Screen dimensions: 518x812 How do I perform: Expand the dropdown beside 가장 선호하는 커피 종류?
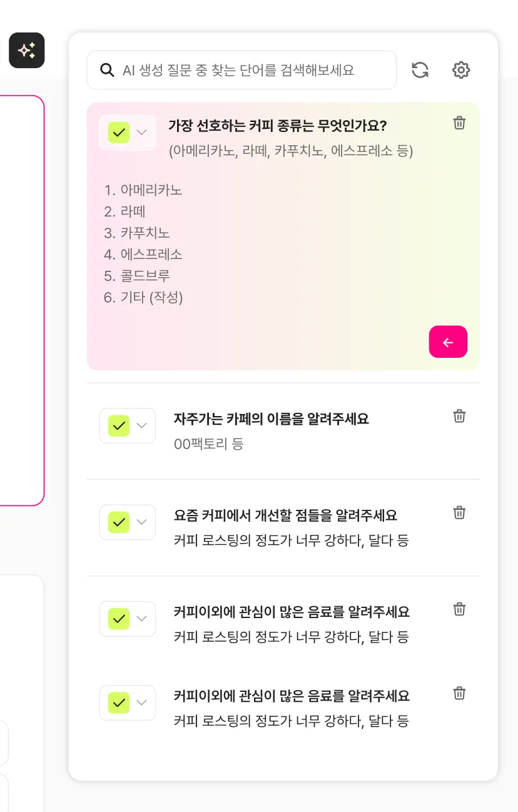[x=142, y=133]
